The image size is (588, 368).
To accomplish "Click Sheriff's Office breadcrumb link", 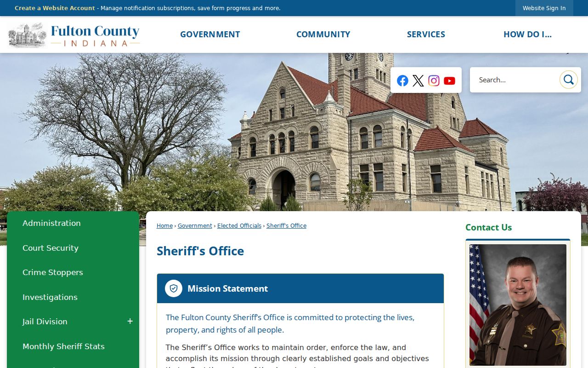I will coord(286,226).
